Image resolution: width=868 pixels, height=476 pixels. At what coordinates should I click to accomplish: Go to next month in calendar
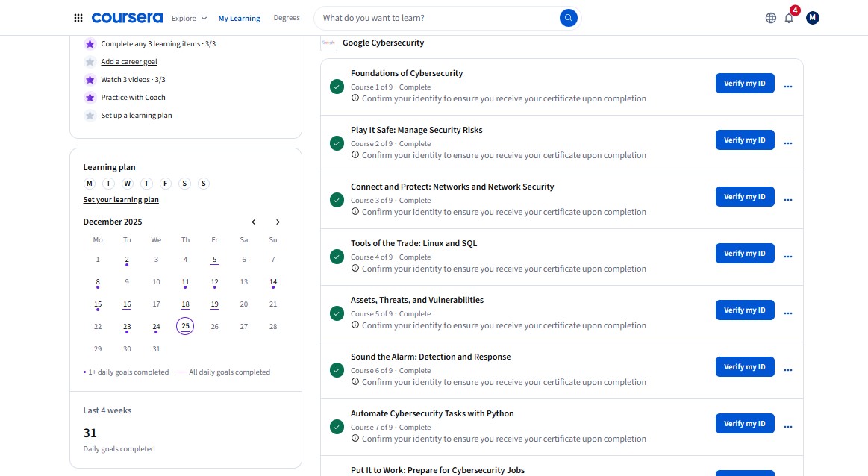[278, 222]
